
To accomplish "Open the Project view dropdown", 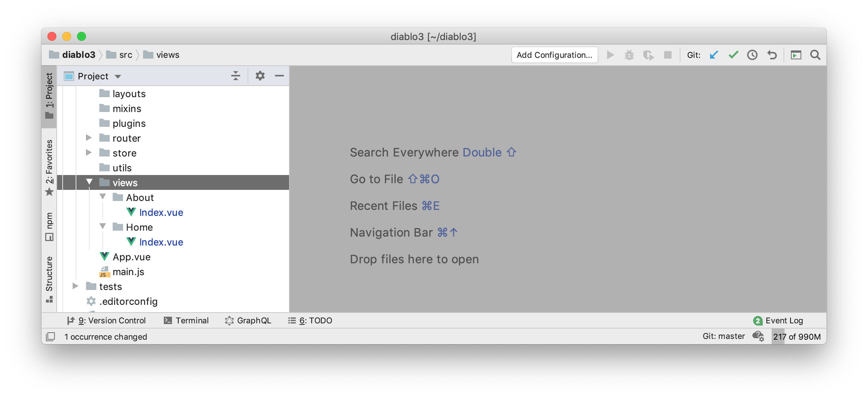I will pyautogui.click(x=118, y=76).
